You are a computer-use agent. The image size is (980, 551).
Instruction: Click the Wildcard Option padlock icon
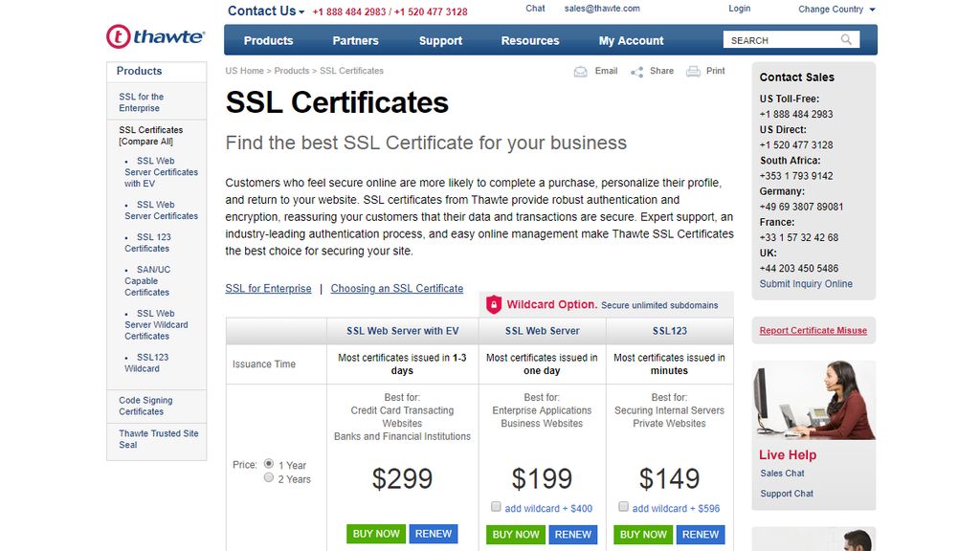point(493,304)
